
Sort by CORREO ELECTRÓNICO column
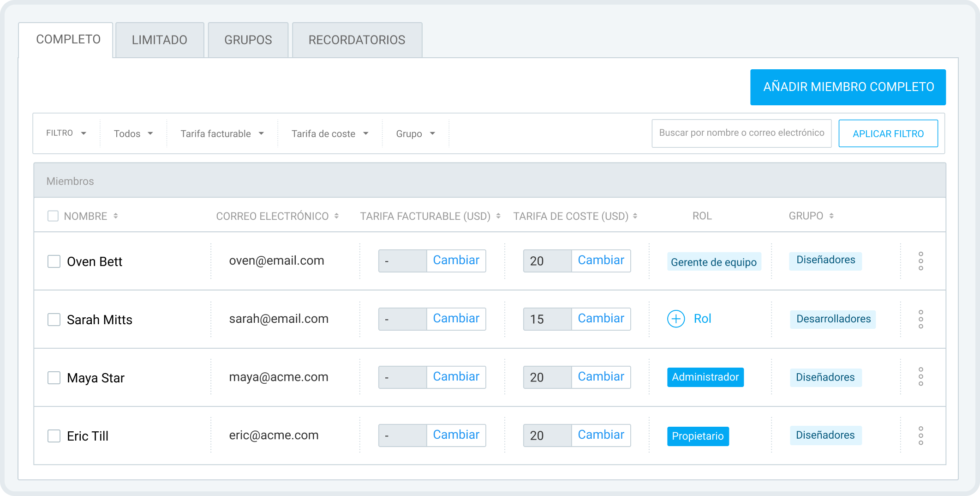336,216
